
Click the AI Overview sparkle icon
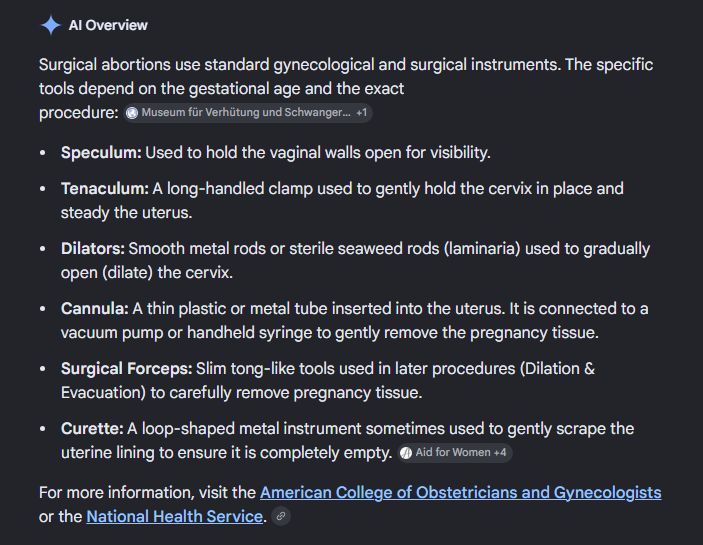coord(51,25)
